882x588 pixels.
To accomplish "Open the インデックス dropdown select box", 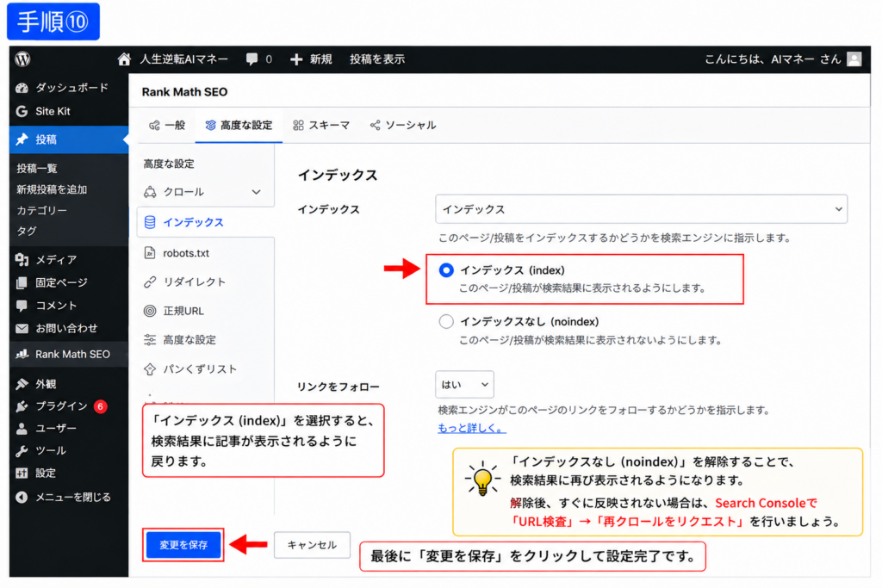I will (x=641, y=209).
